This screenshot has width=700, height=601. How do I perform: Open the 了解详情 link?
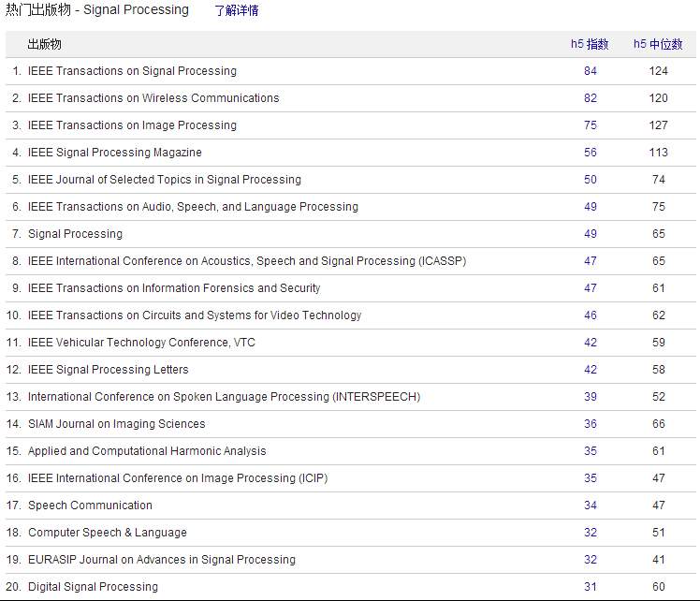[x=237, y=10]
